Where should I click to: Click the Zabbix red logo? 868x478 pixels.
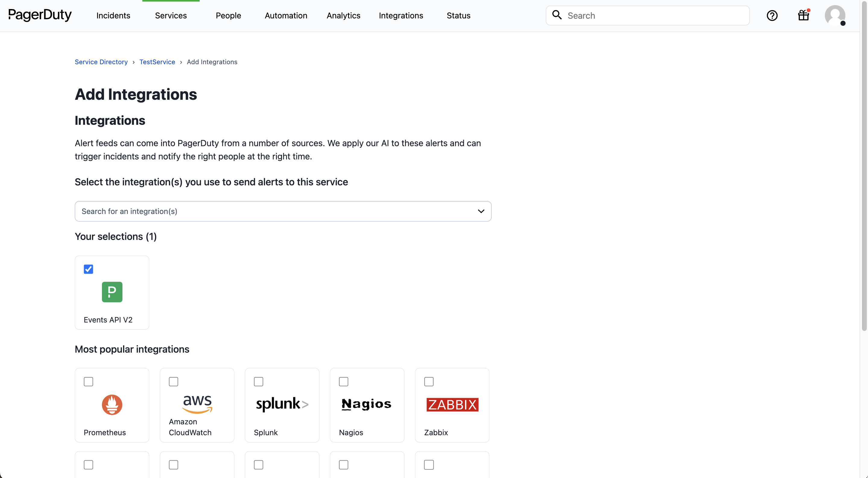coord(452,404)
